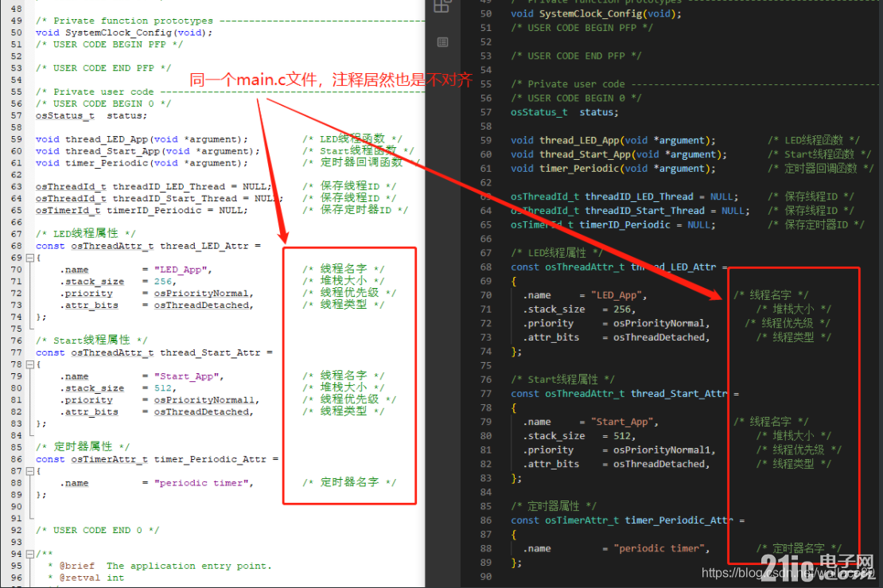This screenshot has height=588, width=883.
Task: Click the "Start_App" string in the dark editor
Action: [x=622, y=422]
